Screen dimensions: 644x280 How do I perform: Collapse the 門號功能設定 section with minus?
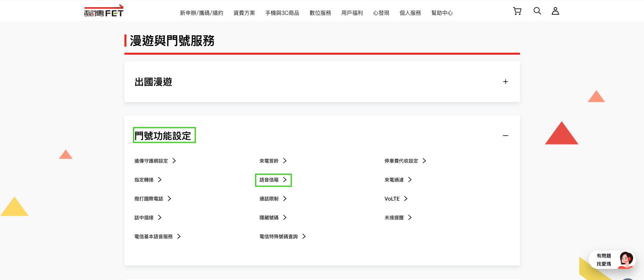pyautogui.click(x=505, y=135)
